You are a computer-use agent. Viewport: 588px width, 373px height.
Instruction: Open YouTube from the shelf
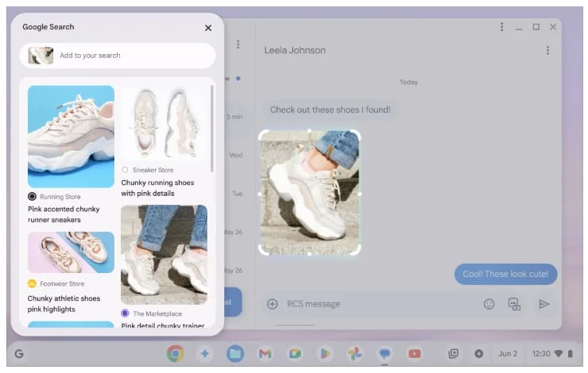click(x=414, y=353)
